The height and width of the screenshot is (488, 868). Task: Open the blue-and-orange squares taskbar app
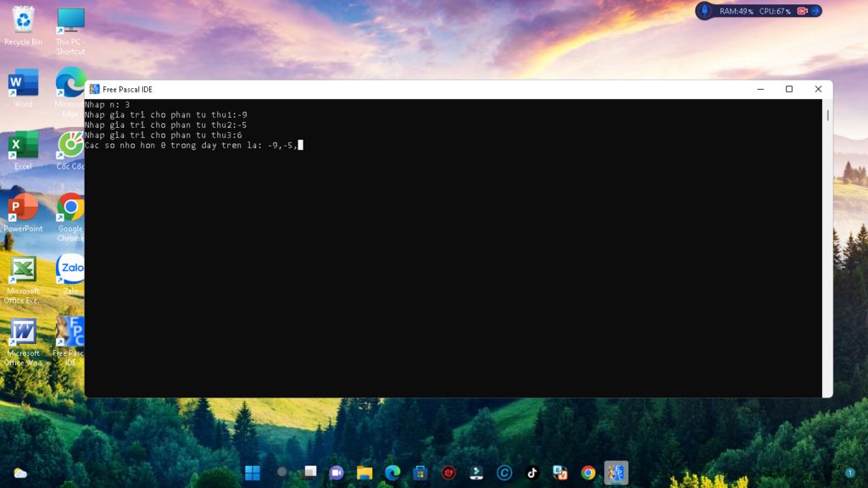[560, 473]
